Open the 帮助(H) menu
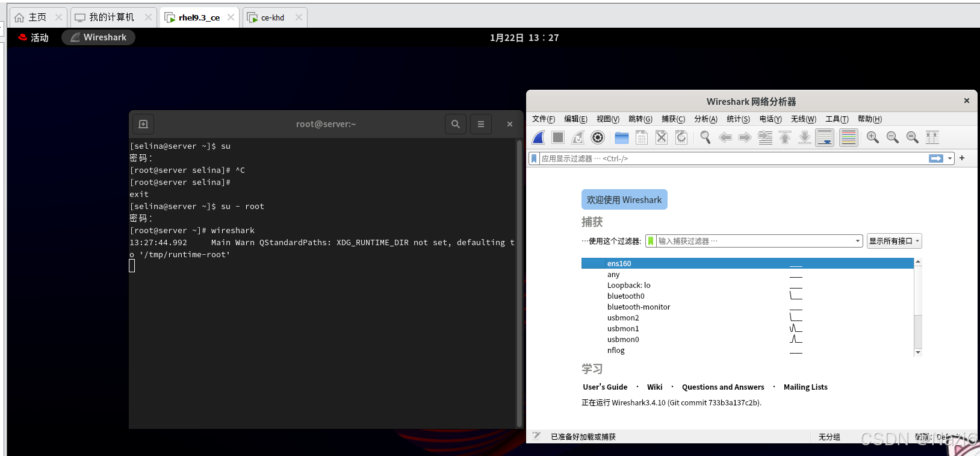The width and height of the screenshot is (980, 456). (869, 119)
